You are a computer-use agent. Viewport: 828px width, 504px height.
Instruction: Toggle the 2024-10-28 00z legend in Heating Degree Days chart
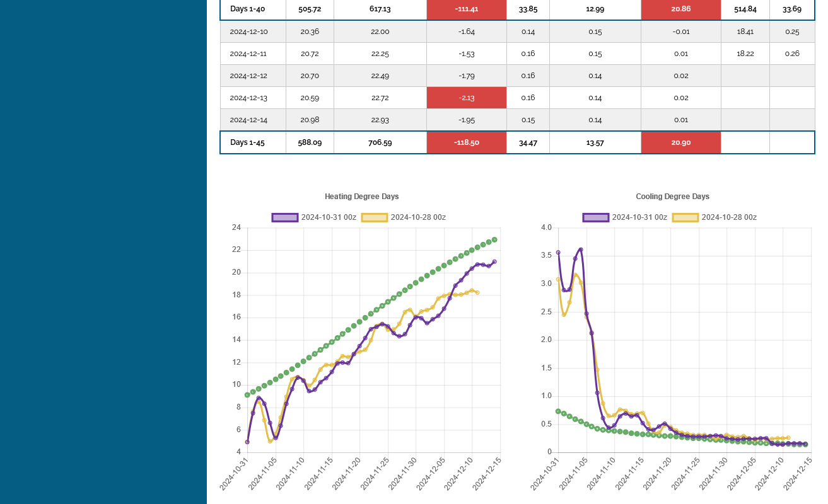(404, 217)
